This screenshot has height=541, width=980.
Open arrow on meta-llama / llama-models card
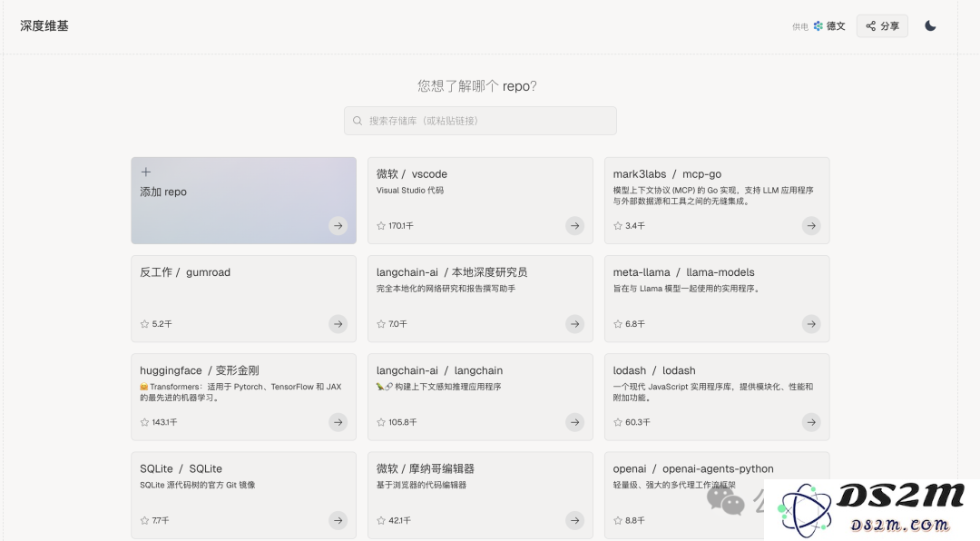(x=811, y=324)
